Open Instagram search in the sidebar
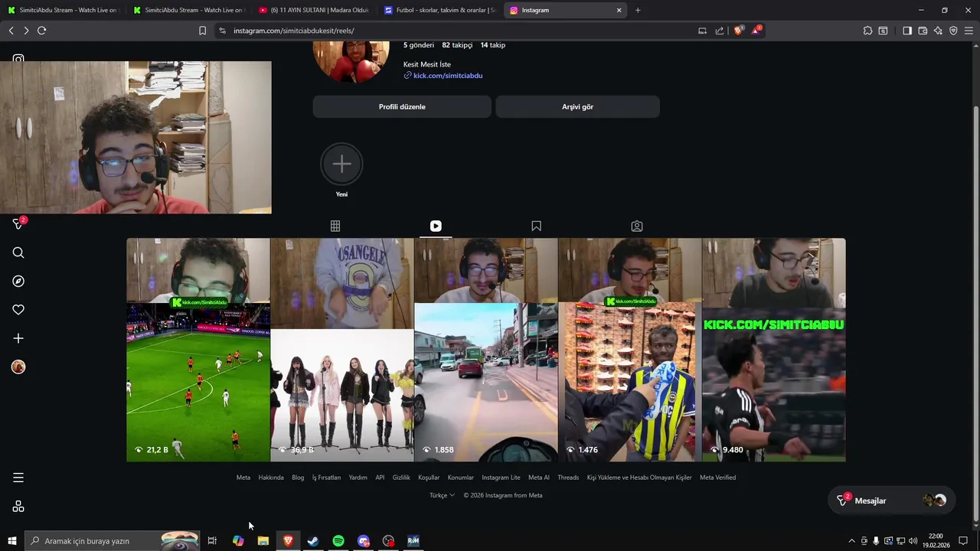 point(18,253)
